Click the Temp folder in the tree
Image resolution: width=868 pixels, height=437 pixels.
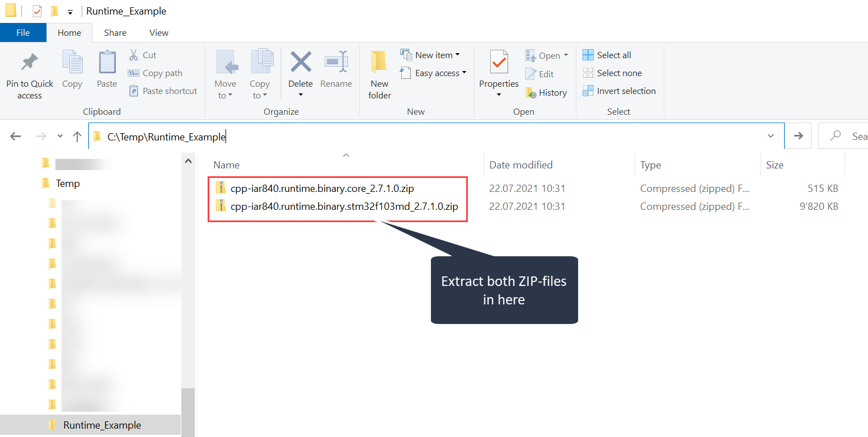click(68, 183)
